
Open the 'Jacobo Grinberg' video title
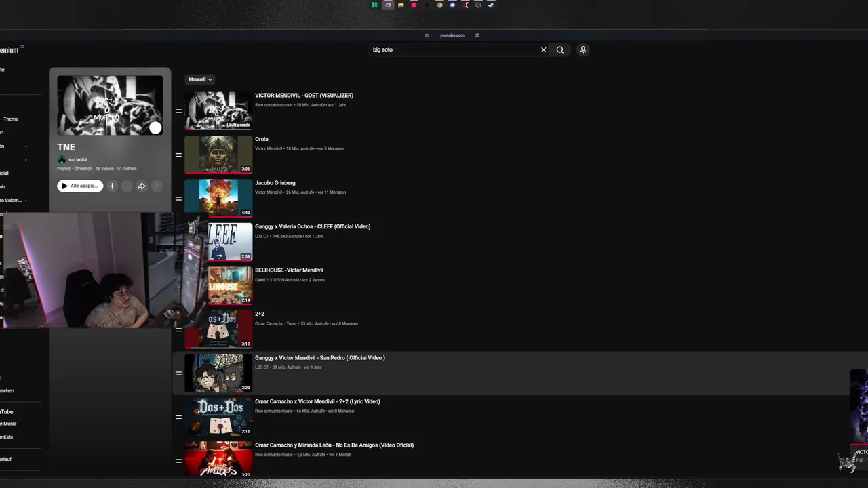pos(275,183)
